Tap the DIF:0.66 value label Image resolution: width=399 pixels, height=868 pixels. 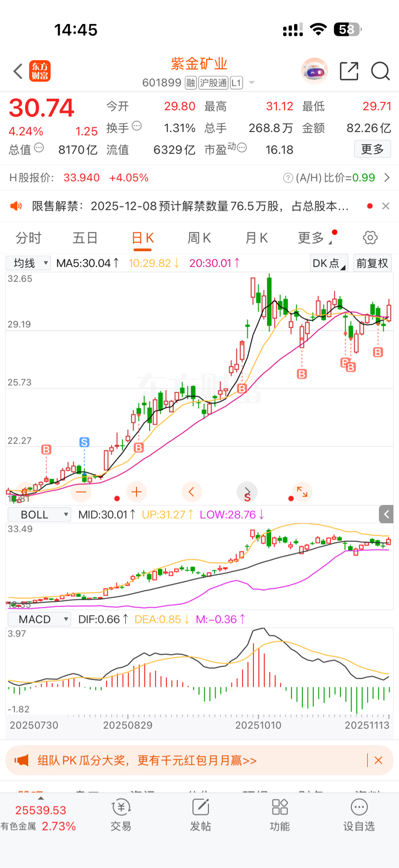pyautogui.click(x=103, y=619)
